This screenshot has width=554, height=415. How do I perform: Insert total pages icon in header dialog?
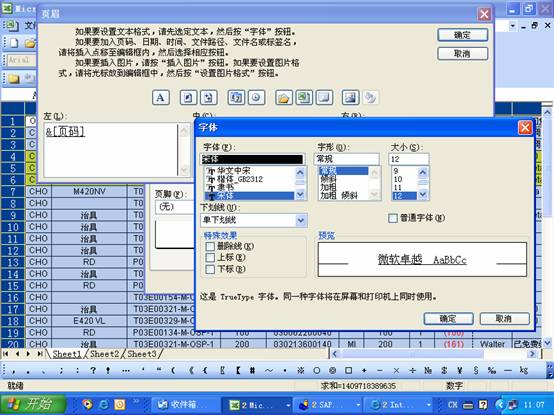tap(209, 97)
